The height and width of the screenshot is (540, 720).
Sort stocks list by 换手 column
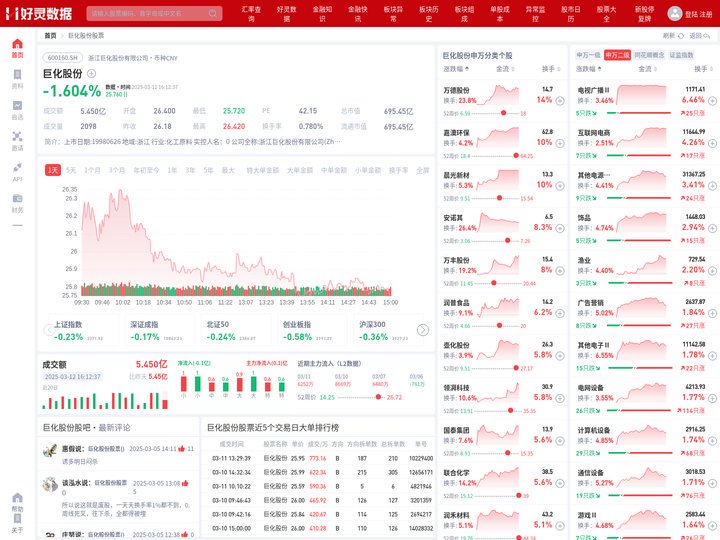click(x=551, y=69)
